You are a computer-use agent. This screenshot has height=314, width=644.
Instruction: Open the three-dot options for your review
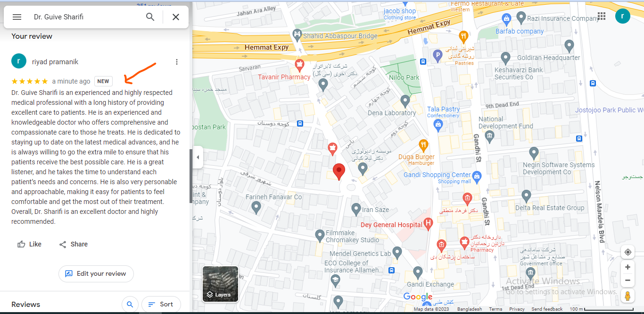click(177, 62)
